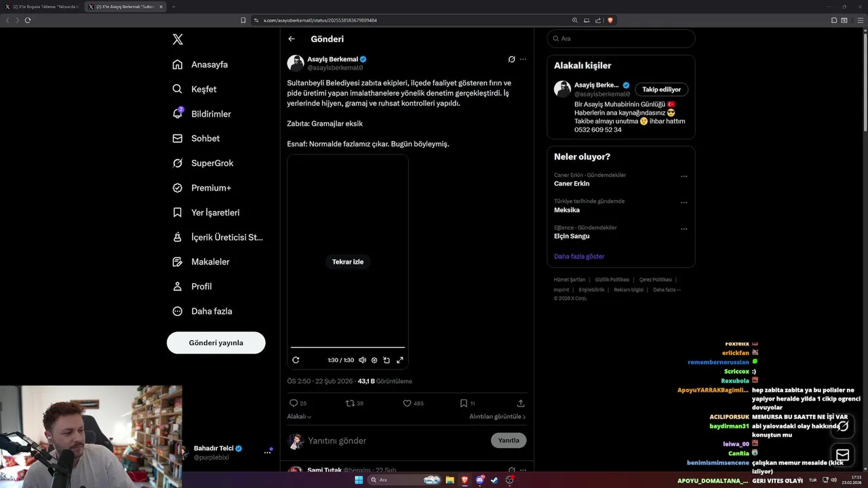Open Keşfet from the sidebar
Screen dimensions: 868x488
195,89
